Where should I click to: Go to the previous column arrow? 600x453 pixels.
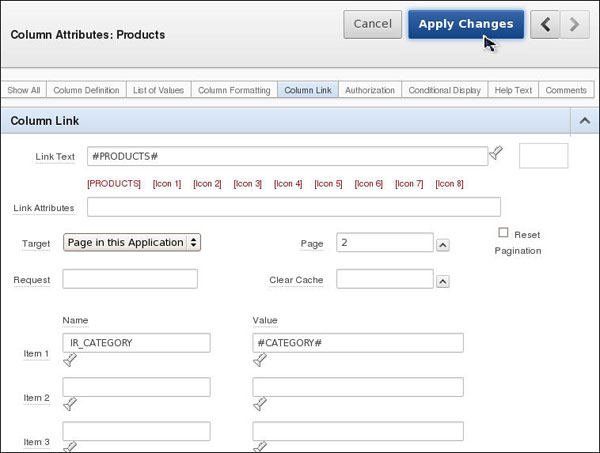545,24
